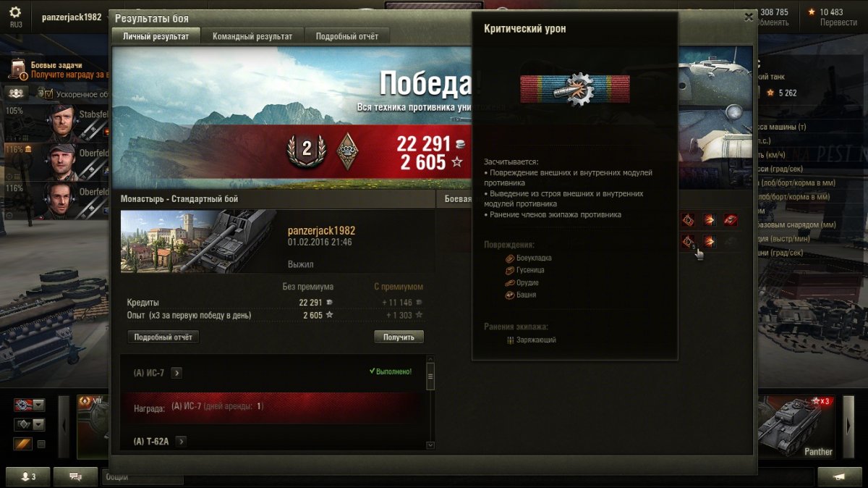The height and width of the screenshot is (488, 868).
Task: Switch to the Подробный отчёт tab
Action: coord(346,36)
